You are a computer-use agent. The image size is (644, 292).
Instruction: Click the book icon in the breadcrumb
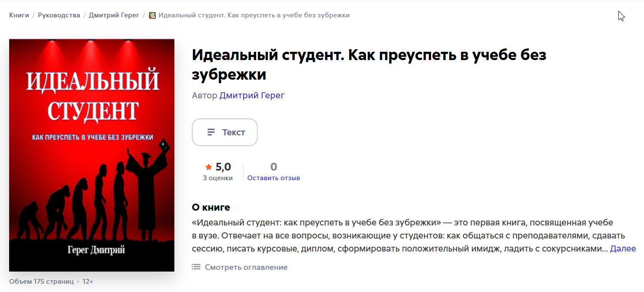(152, 15)
